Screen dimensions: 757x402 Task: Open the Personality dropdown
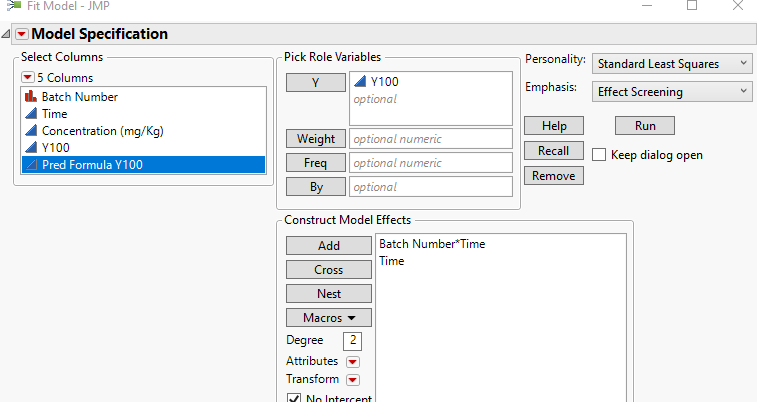click(671, 63)
